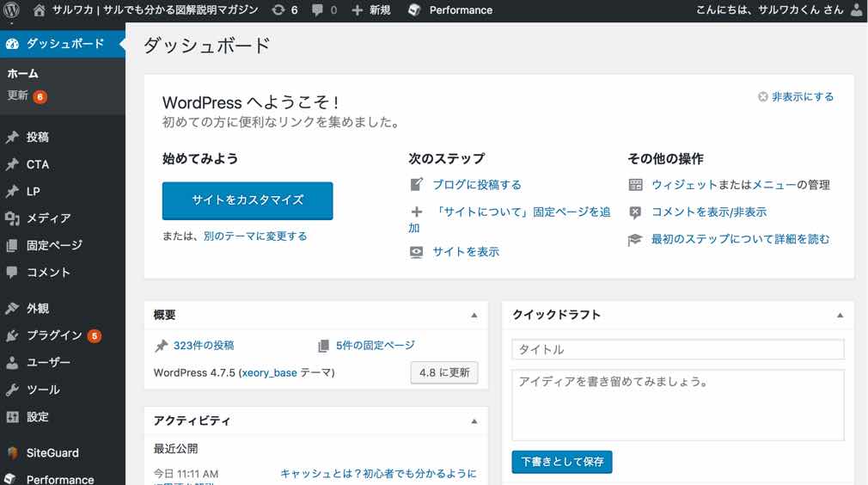Open the 5件の固定ページ link
This screenshot has height=485, width=868.
pyautogui.click(x=376, y=346)
